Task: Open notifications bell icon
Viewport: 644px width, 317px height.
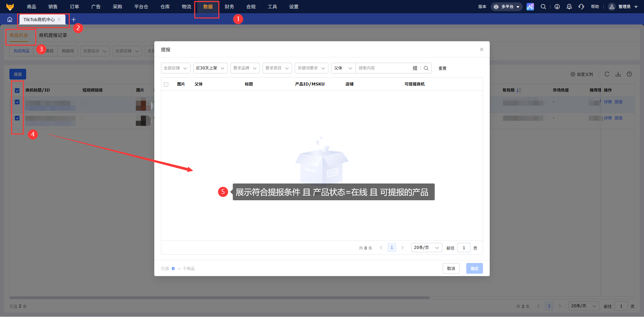Action: click(569, 7)
